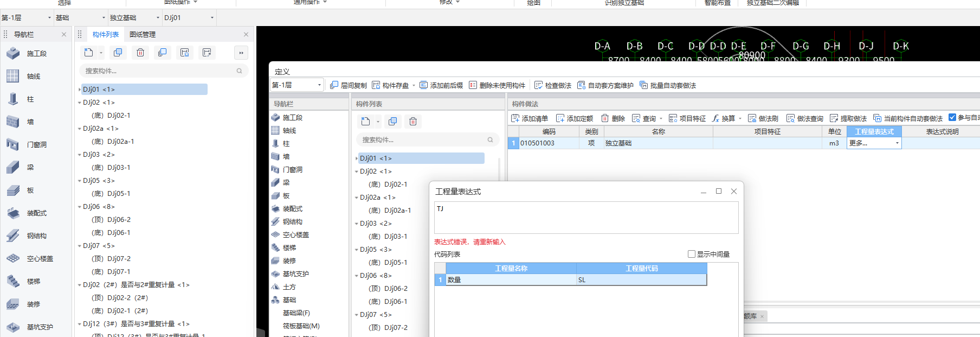
Task: Select (顶) DJj06-2 in the main component tree
Action: pyautogui.click(x=111, y=220)
